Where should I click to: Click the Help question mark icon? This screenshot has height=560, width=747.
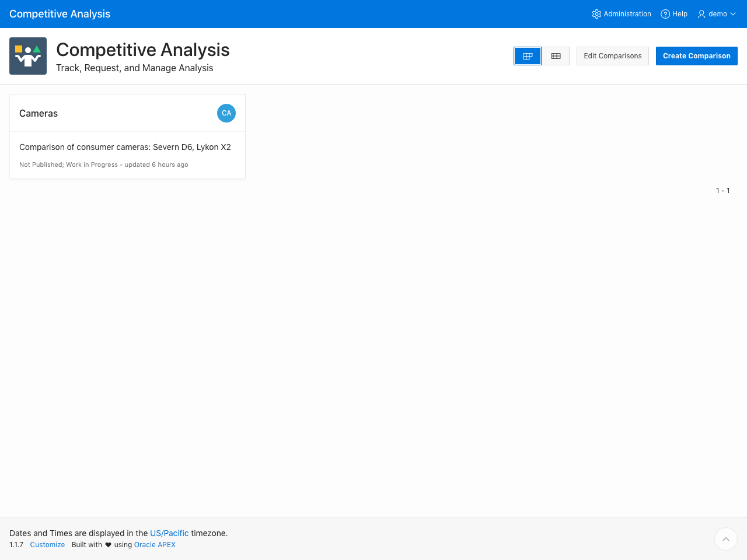pyautogui.click(x=665, y=14)
